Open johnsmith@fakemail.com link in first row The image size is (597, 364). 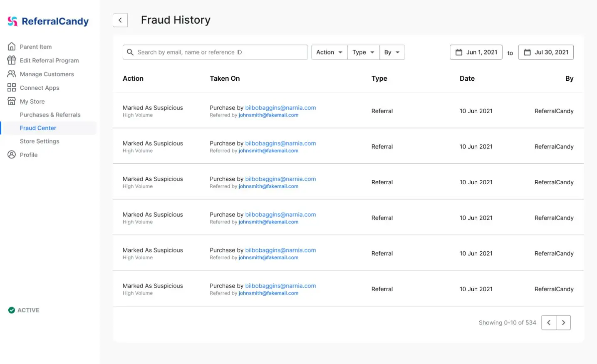tap(268, 115)
